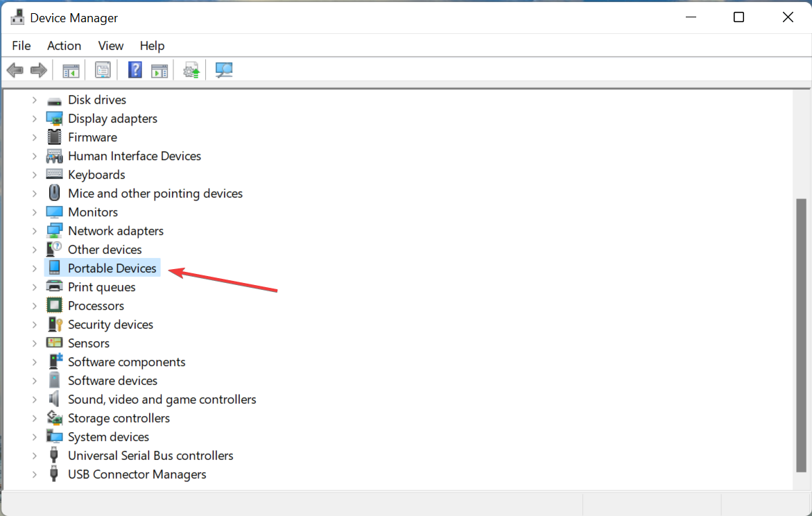Click the Back arrow toolbar button
812x516 pixels.
[x=15, y=70]
